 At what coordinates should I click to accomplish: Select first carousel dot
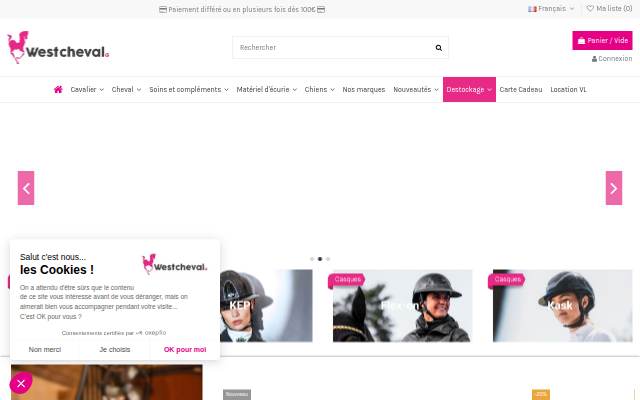point(312,259)
